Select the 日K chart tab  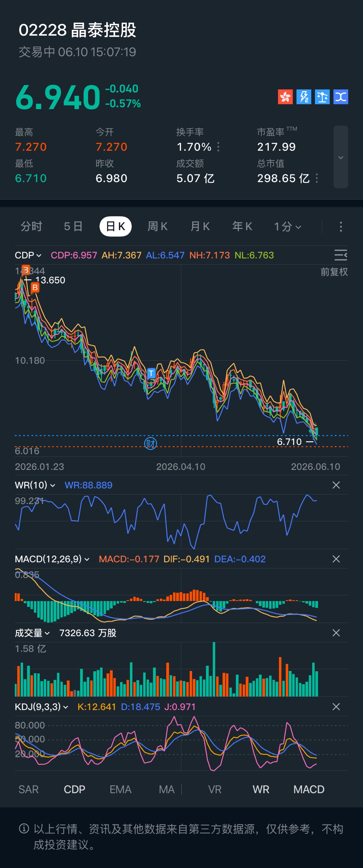click(116, 227)
